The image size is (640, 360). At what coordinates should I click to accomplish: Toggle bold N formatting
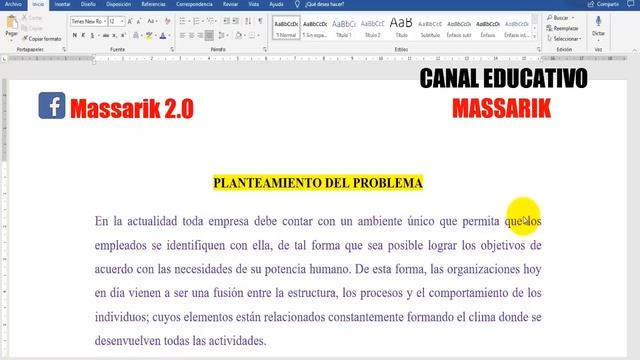tap(75, 36)
